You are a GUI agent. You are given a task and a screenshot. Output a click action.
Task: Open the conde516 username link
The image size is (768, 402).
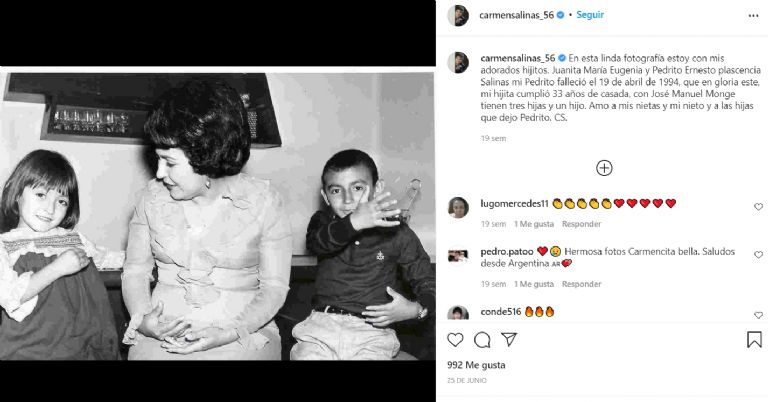coord(501,312)
